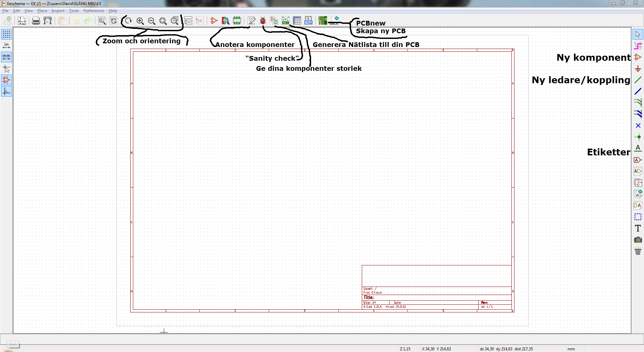The image size is (644, 352).
Task: Run the electrical rules checker (ladybug)
Action: point(263,21)
